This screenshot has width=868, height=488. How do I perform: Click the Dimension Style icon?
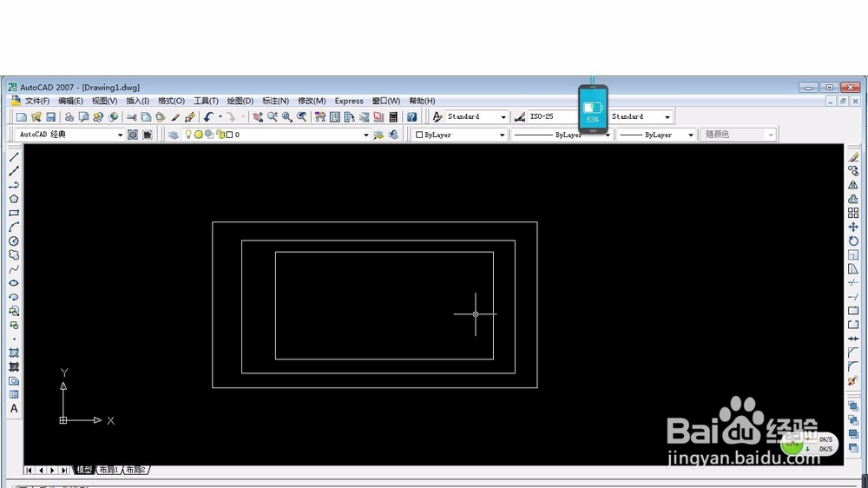(519, 117)
